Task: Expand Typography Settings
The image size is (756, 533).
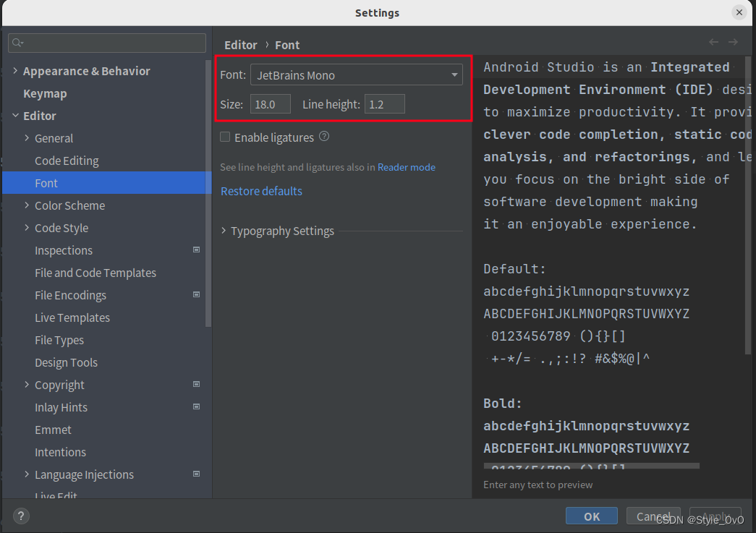Action: [224, 231]
